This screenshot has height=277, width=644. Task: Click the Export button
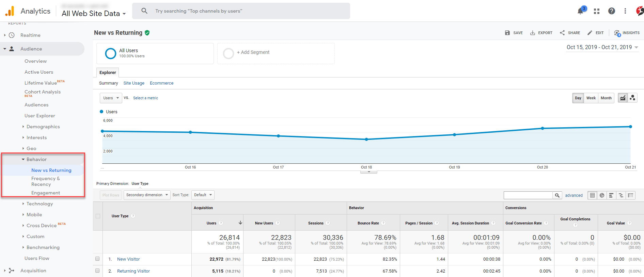pyautogui.click(x=541, y=33)
